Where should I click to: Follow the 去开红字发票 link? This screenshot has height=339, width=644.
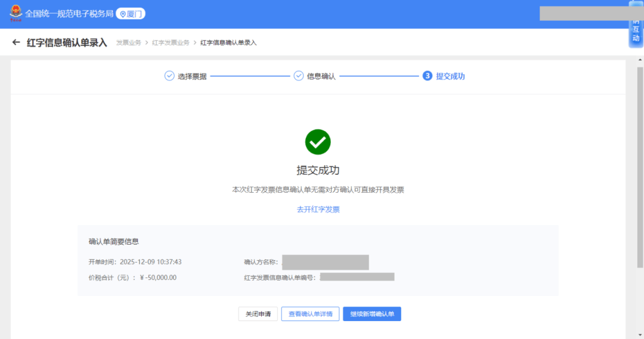(318, 209)
